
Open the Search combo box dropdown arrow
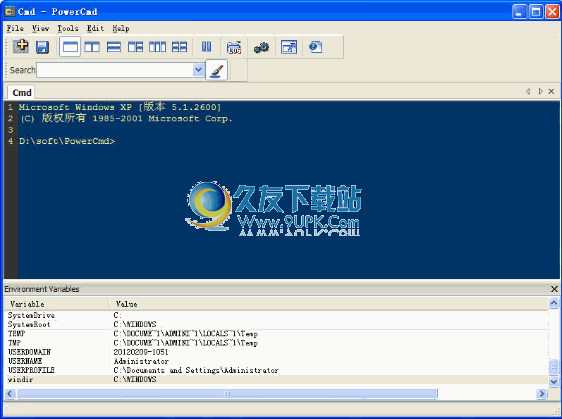pos(198,70)
